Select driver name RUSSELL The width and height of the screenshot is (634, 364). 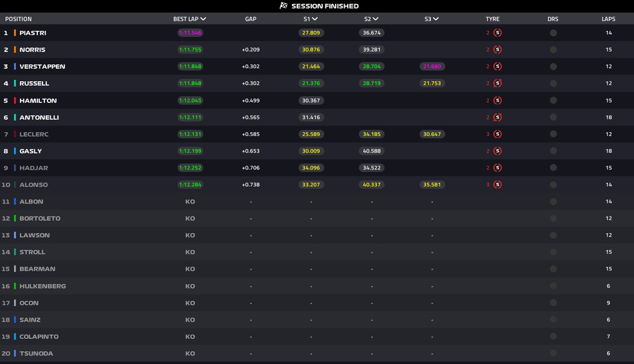tap(34, 83)
